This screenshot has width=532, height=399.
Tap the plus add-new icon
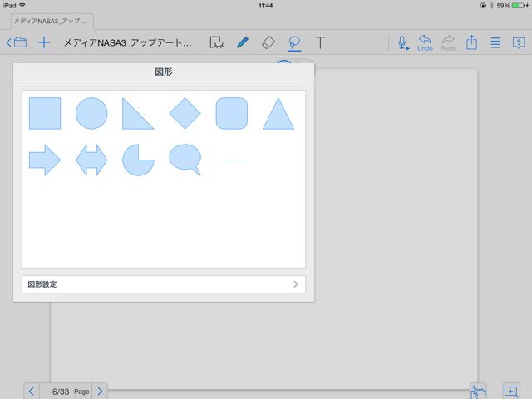44,42
